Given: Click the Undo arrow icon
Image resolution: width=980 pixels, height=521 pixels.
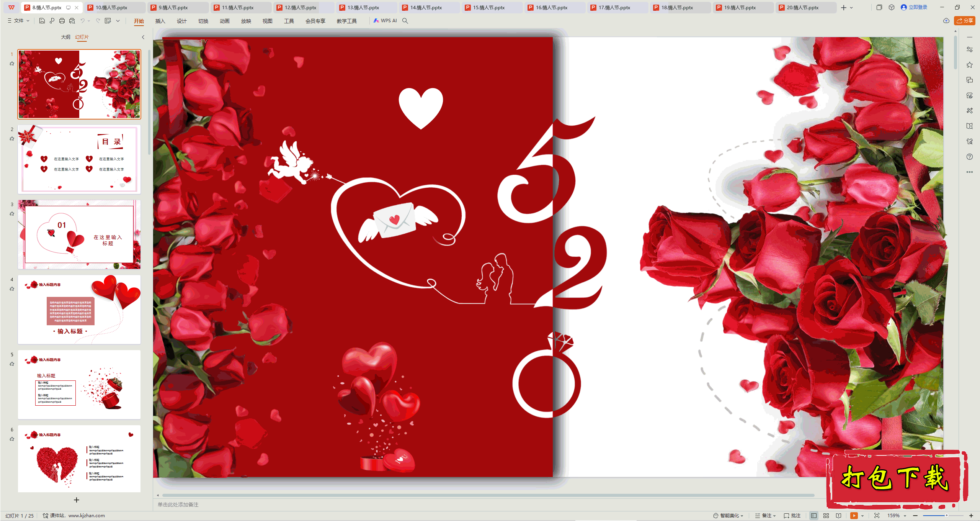Looking at the screenshot, I should click(x=82, y=21).
